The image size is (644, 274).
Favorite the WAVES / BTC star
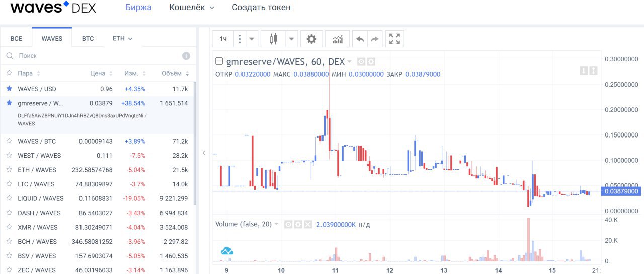pos(9,141)
